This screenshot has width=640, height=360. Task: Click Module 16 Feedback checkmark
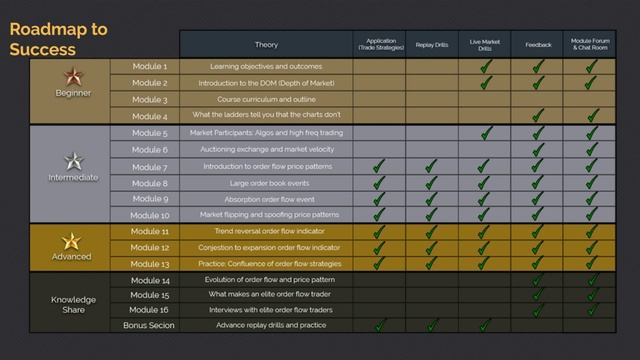537,311
